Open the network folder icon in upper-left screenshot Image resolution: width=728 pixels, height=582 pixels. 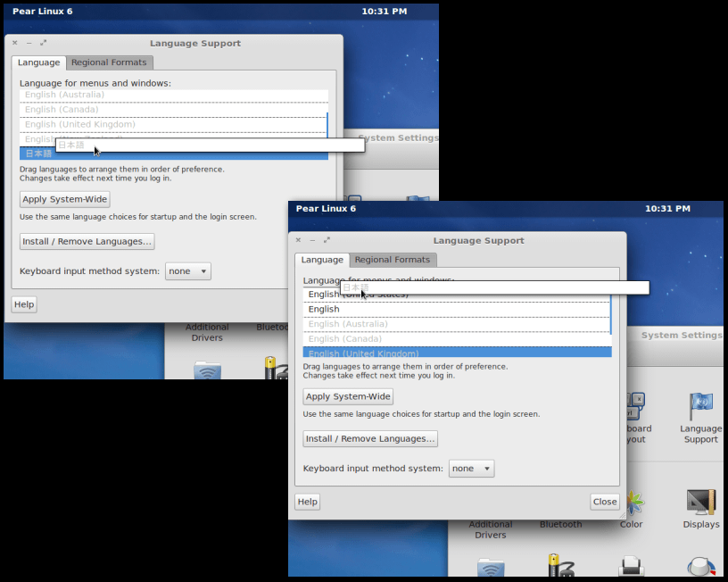coord(207,370)
